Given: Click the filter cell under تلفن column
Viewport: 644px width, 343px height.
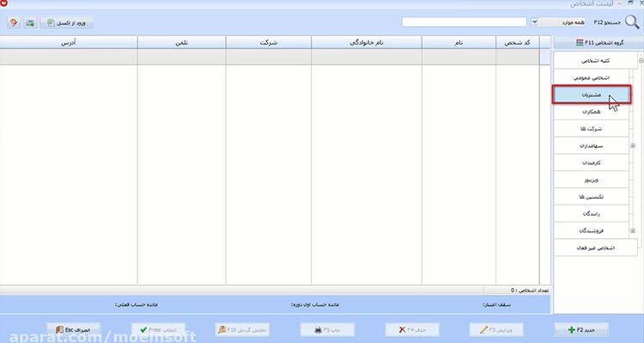Looking at the screenshot, I should coord(181,57).
